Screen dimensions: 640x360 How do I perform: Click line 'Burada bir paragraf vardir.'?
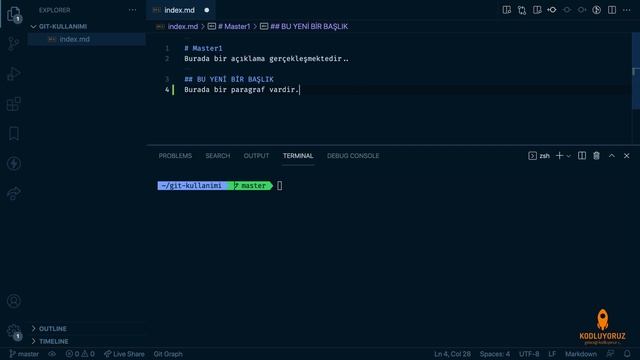tap(242, 89)
